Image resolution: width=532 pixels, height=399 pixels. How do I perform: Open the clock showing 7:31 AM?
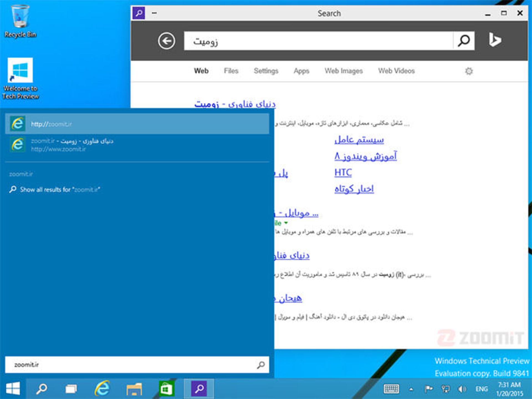509,389
